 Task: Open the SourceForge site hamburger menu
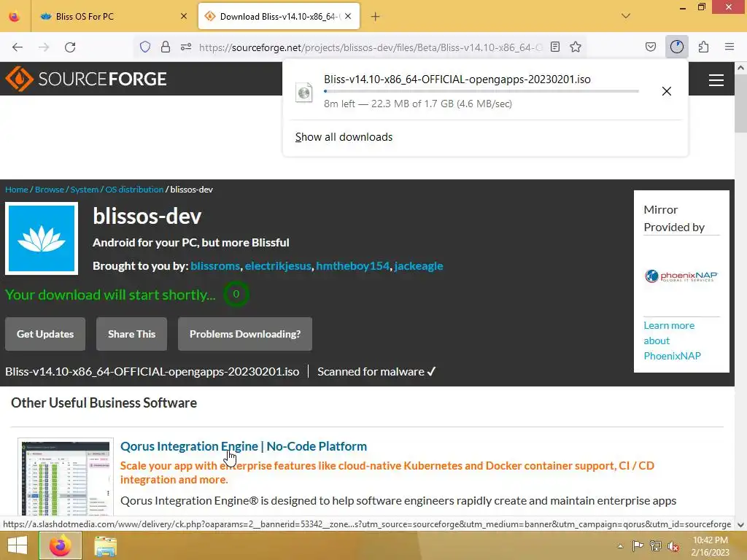point(716,80)
